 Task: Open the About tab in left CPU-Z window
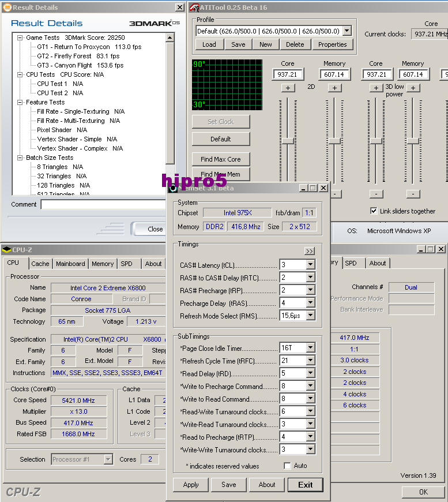coord(153,264)
